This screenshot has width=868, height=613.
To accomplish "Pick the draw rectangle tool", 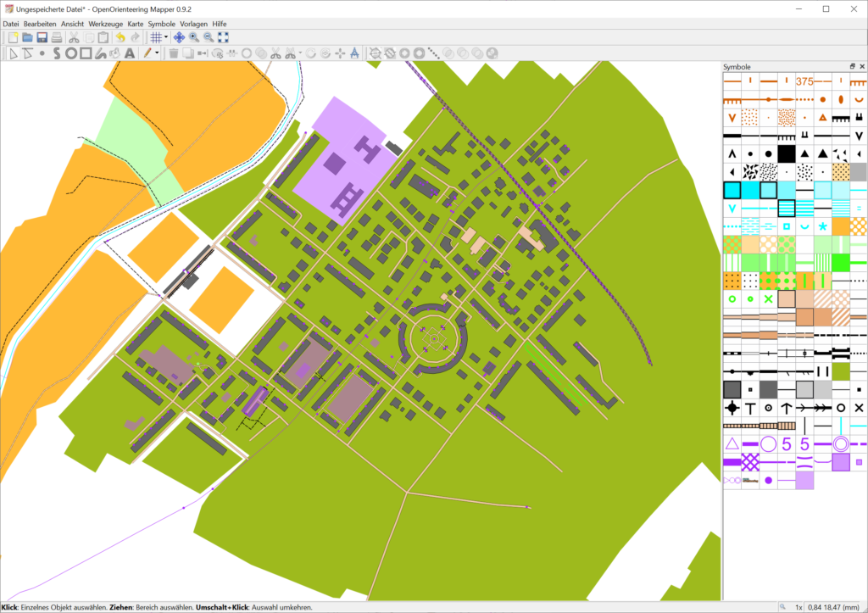I will click(86, 53).
